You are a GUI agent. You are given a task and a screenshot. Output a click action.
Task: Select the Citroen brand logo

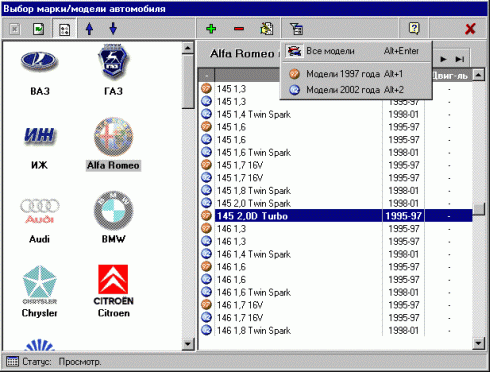113,285
